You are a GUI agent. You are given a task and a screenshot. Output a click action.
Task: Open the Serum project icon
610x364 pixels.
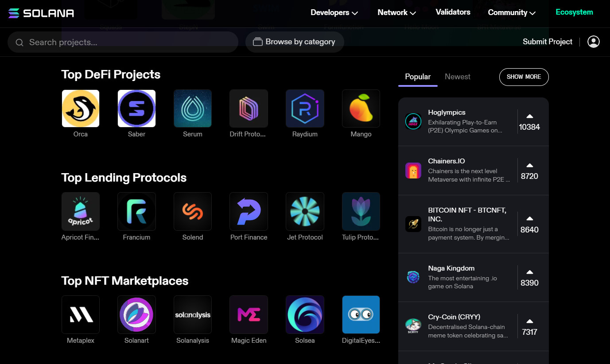(x=193, y=108)
